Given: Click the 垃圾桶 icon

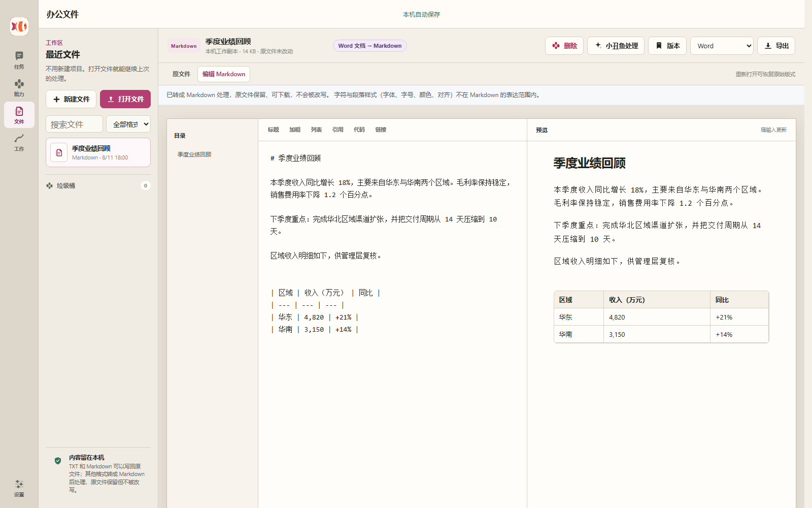Looking at the screenshot, I should tap(50, 186).
